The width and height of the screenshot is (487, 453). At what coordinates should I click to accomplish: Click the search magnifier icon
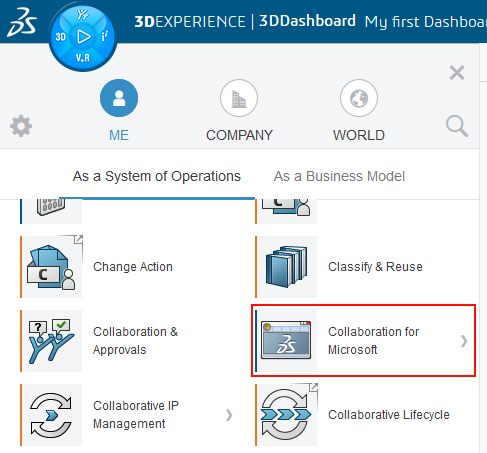457,126
